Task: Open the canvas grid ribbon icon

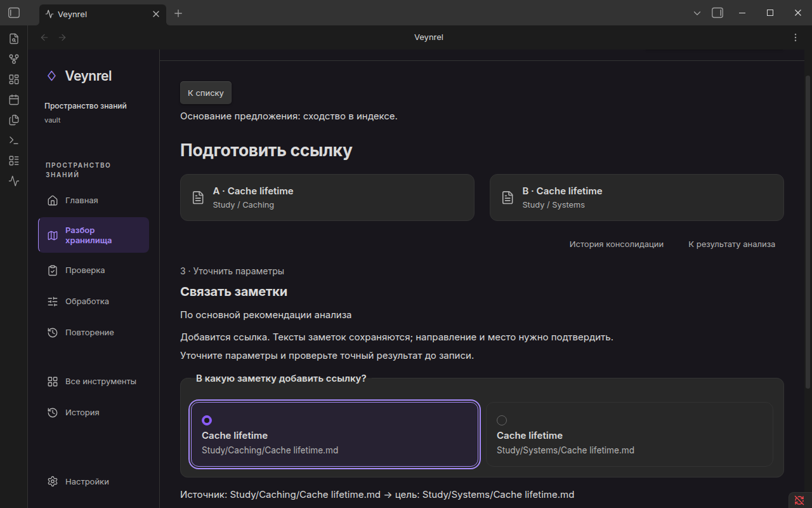Action: tap(14, 79)
